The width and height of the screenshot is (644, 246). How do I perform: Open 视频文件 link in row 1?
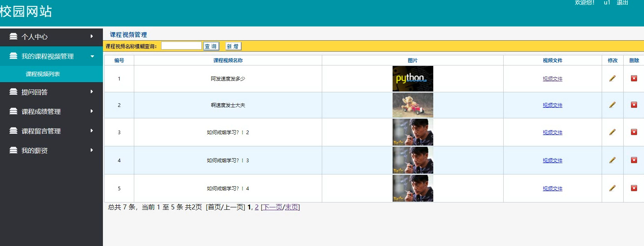(552, 79)
